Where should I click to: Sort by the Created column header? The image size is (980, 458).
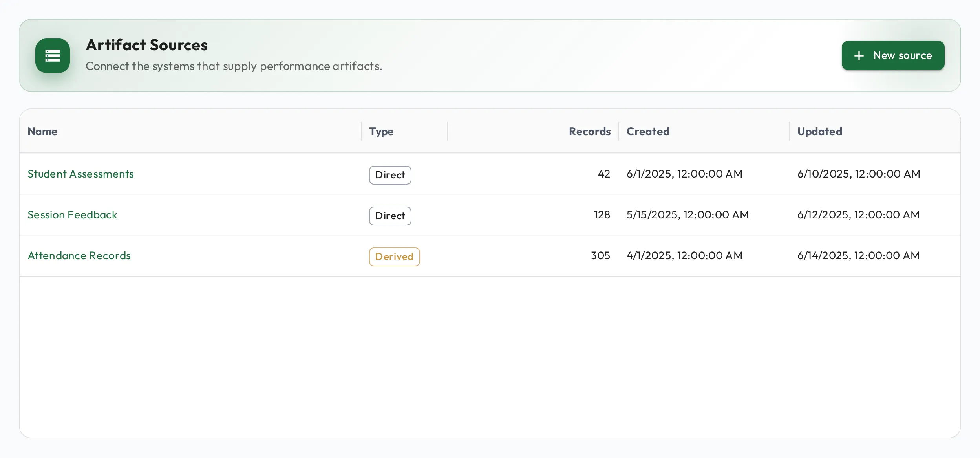click(x=648, y=131)
